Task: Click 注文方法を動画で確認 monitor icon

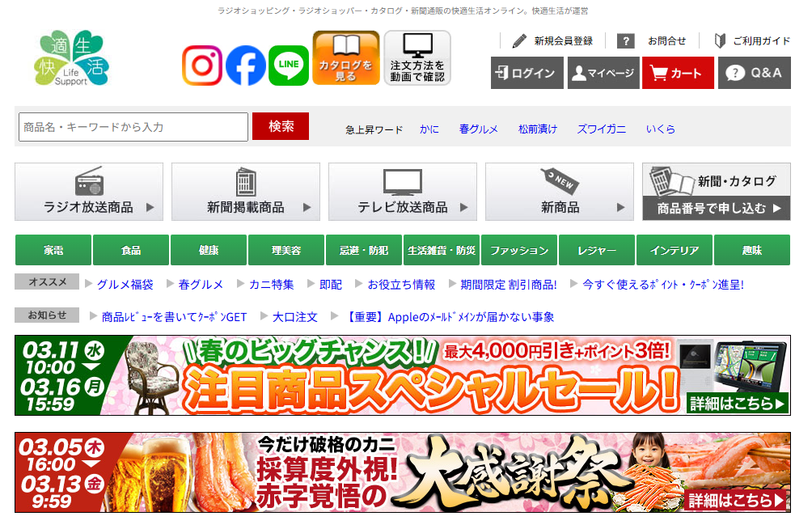Action: (x=417, y=58)
